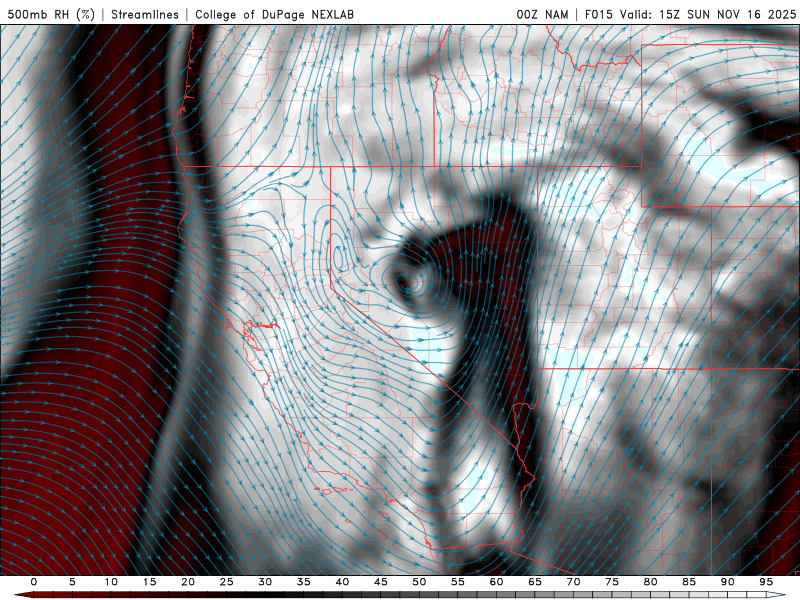Click the '20' value on color scale
The image size is (800, 600).
[188, 582]
